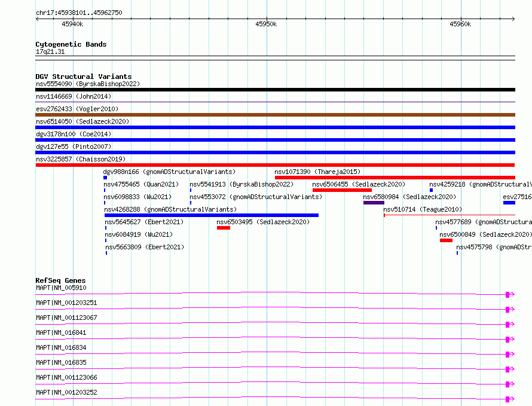Click the blue nsv6514050 variant bar

pos(275,127)
